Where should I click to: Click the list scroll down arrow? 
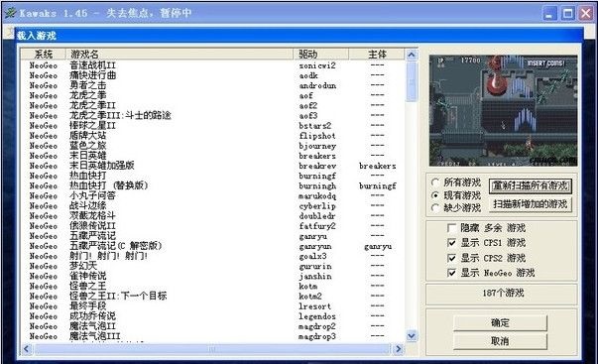tap(412, 336)
